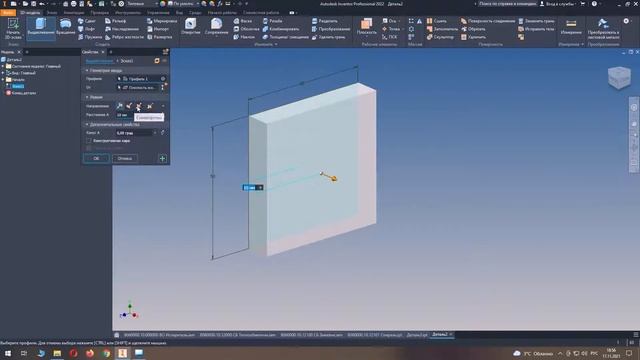Choose the Import (Импорт) tool
Viewport: 640px width, 360px height.
(158, 29)
